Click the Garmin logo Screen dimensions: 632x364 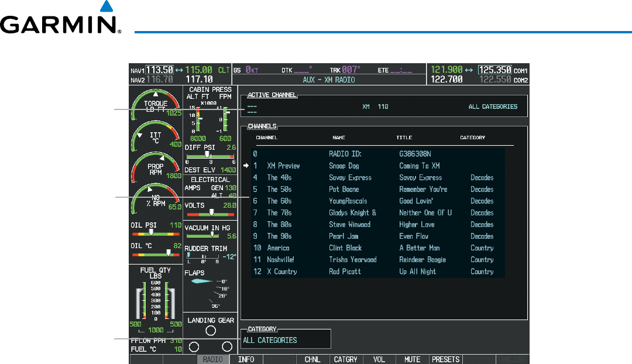(x=60, y=18)
